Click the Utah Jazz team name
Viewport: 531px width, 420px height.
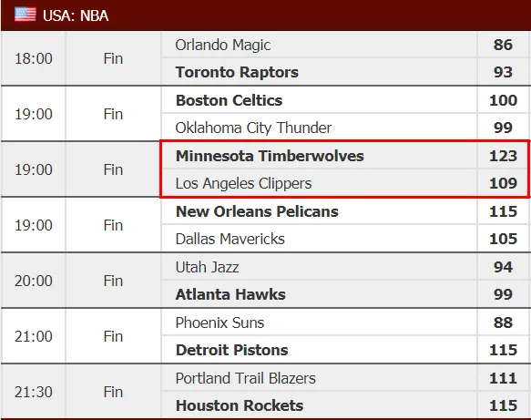(207, 267)
